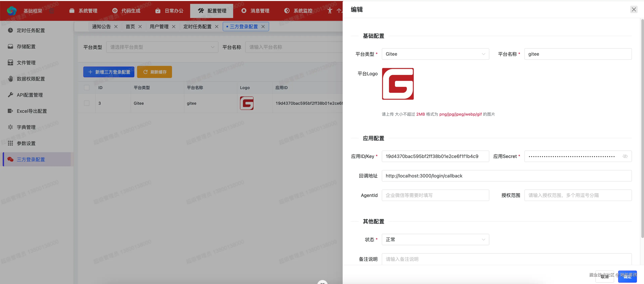Screen dimensions: 644x284
Task: Click the hand icon beside 数据权限配置
Action: coord(10,79)
